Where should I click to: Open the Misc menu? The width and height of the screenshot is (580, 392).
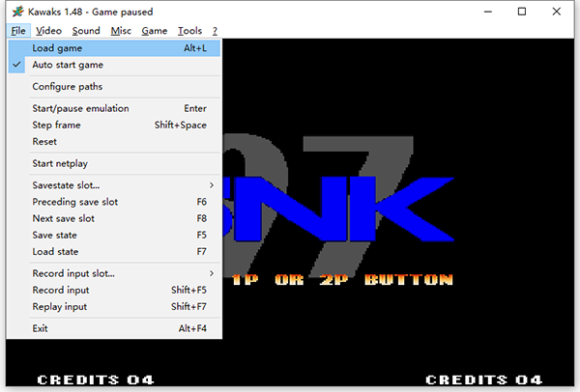[121, 31]
